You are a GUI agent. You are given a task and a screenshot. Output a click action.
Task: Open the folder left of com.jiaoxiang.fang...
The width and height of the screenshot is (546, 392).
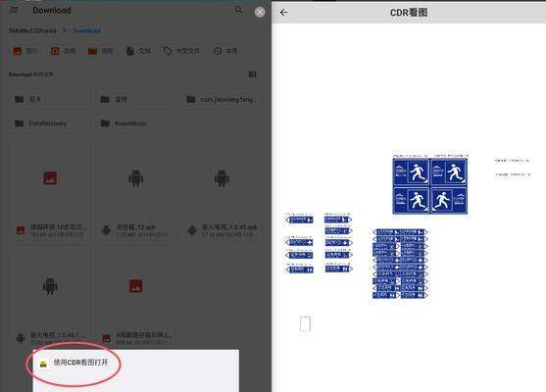tap(134, 99)
